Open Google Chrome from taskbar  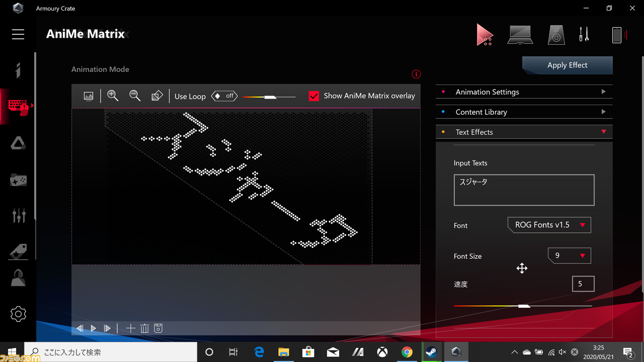[x=407, y=352]
